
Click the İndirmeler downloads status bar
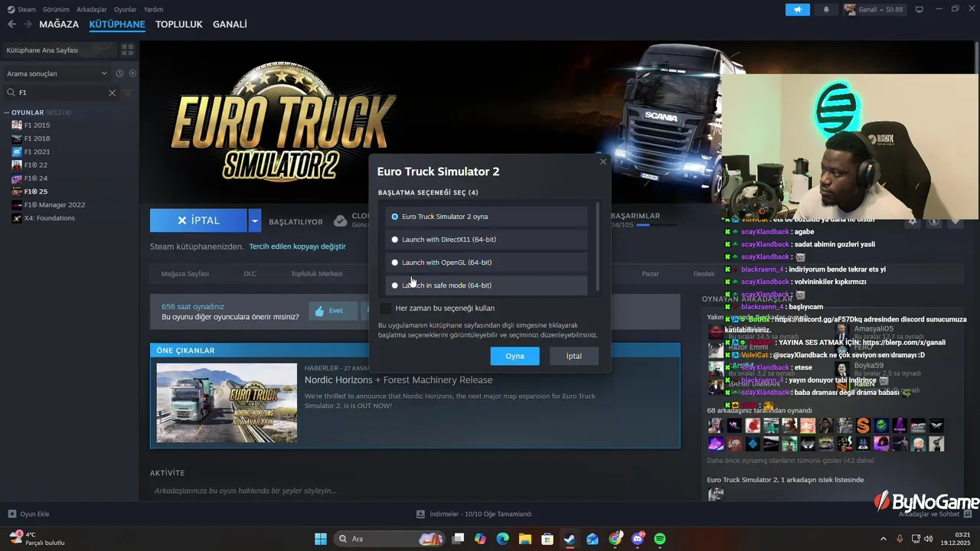474,514
